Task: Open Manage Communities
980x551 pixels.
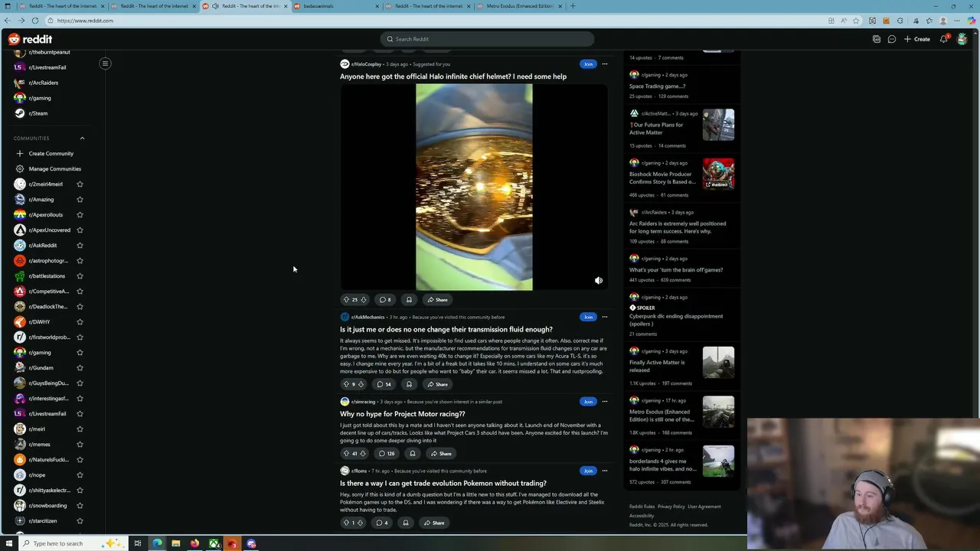Action: pos(54,169)
